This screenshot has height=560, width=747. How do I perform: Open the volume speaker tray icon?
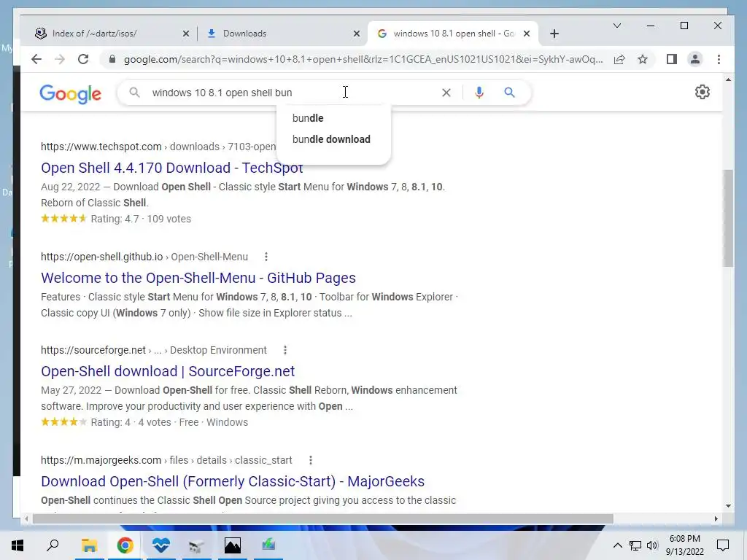click(652, 545)
